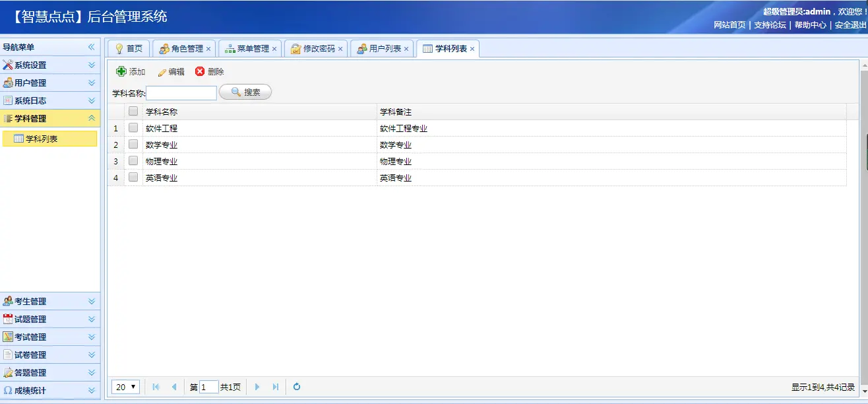The image size is (868, 404).
Task: Switch to the 首页 tab
Action: (129, 49)
